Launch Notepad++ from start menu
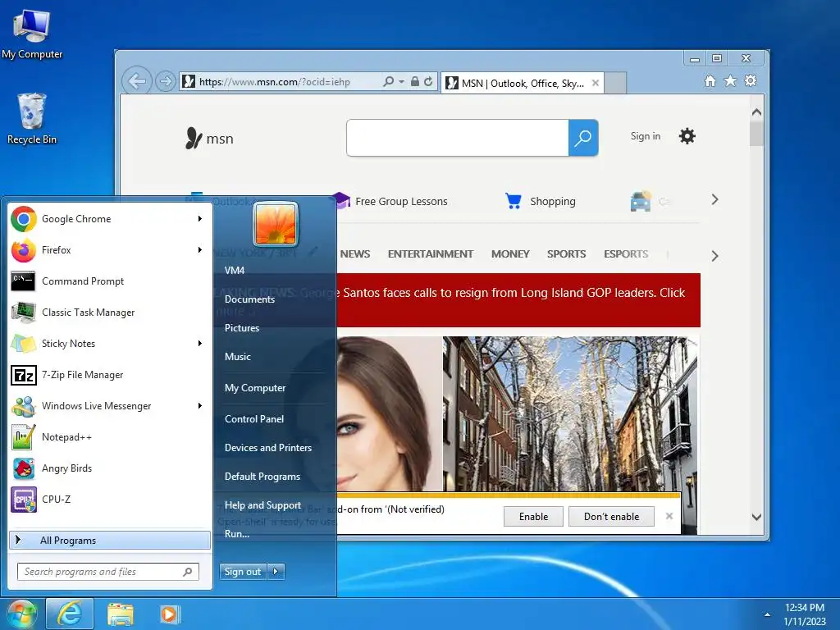The height and width of the screenshot is (630, 840). 109,436
